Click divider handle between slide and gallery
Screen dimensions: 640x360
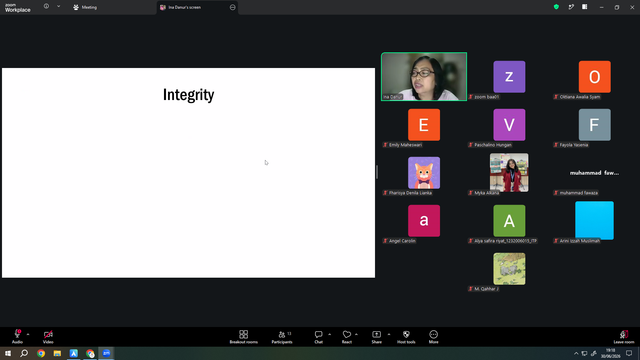[x=377, y=172]
